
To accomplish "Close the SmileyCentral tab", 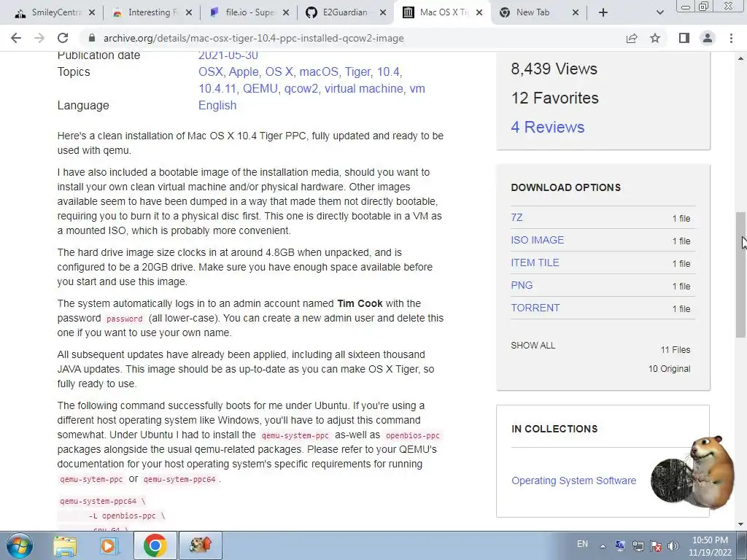I will point(92,13).
